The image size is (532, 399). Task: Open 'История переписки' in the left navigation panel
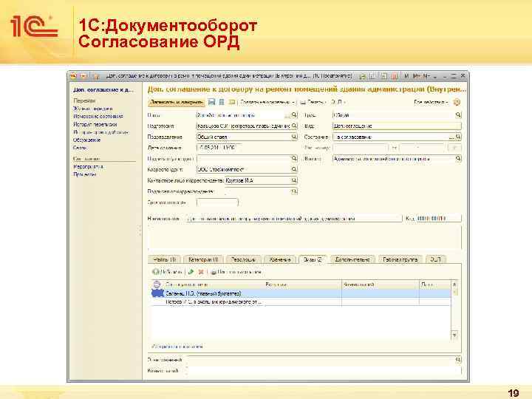click(95, 124)
